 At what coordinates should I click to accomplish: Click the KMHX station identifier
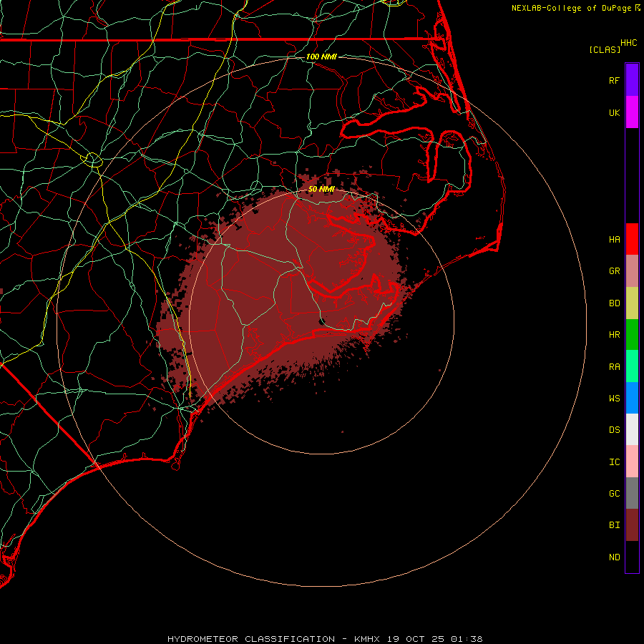(367, 639)
